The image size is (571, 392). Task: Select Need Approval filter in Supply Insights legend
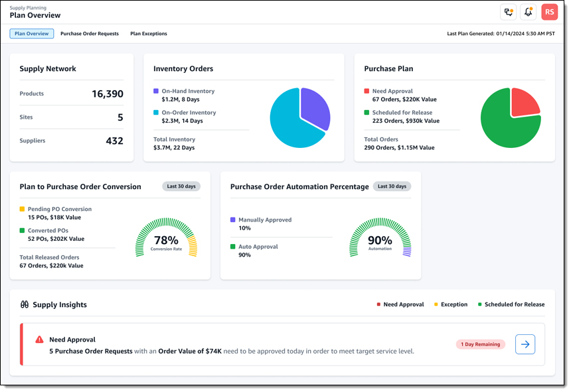[x=400, y=304]
